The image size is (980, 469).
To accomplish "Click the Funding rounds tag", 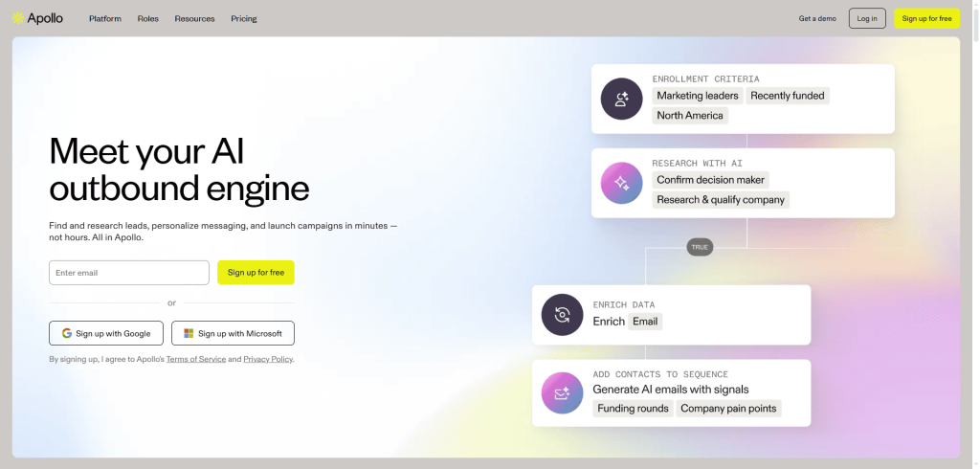I will point(634,409).
